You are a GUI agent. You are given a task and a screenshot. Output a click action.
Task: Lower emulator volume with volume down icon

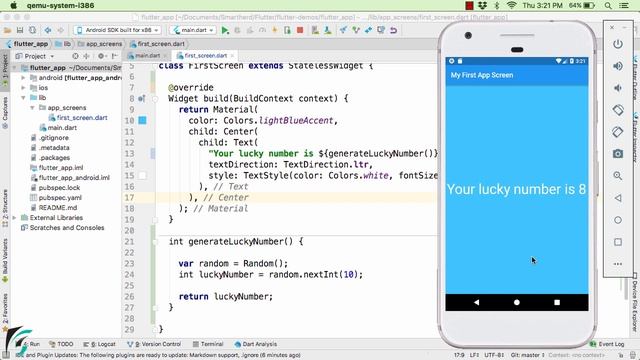(x=618, y=88)
